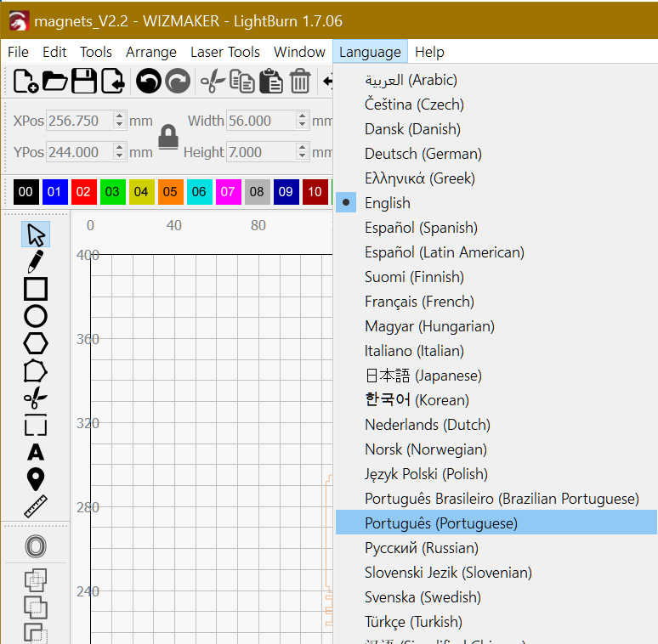Select the Ellipse tool

tap(36, 316)
